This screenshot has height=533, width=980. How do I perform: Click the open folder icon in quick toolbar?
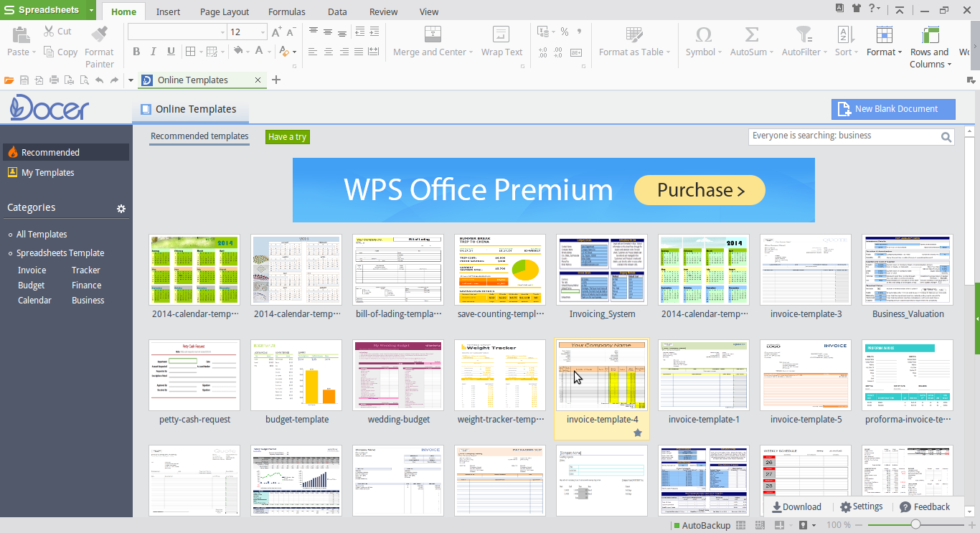click(9, 80)
